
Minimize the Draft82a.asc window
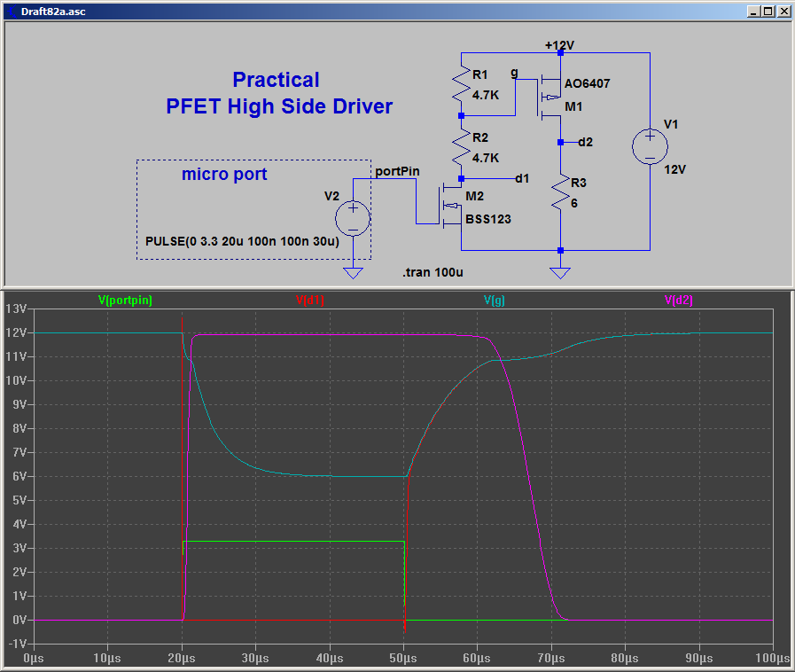[753, 12]
